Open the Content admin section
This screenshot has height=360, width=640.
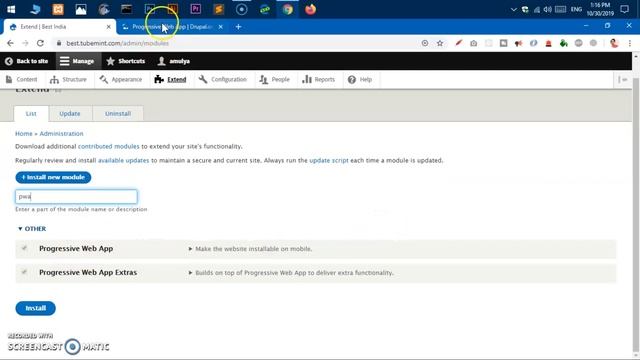click(21, 79)
